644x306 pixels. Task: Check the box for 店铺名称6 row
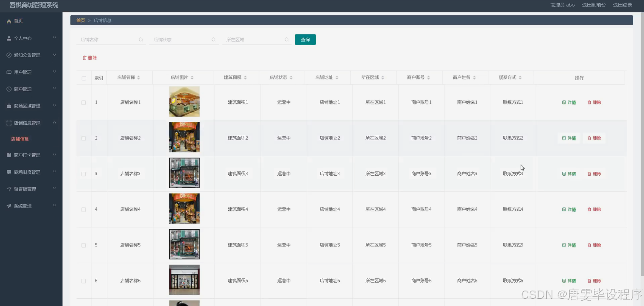[x=84, y=281]
